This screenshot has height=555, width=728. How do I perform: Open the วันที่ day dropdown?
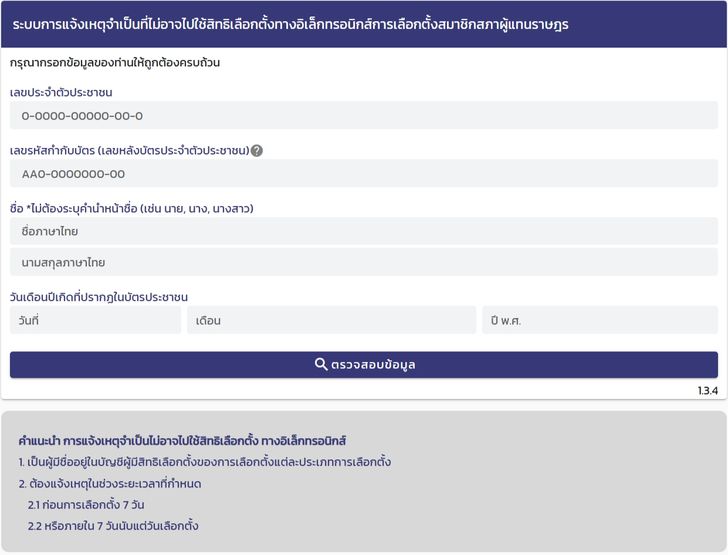pos(96,321)
